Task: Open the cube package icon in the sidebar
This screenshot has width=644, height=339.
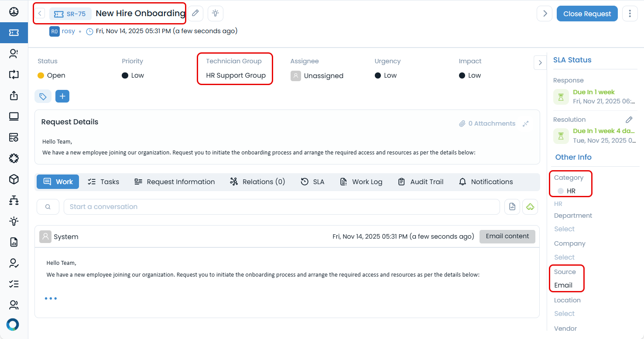Action: 14,179
